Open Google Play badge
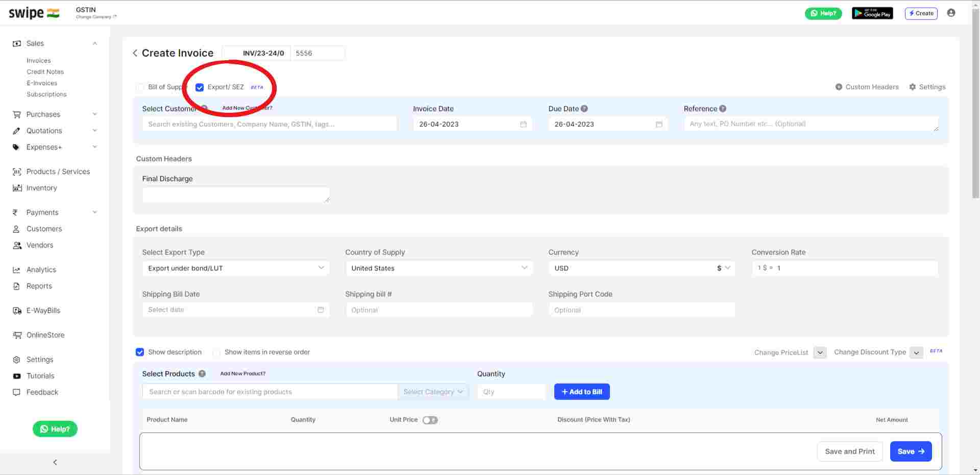The height and width of the screenshot is (475, 980). click(872, 13)
